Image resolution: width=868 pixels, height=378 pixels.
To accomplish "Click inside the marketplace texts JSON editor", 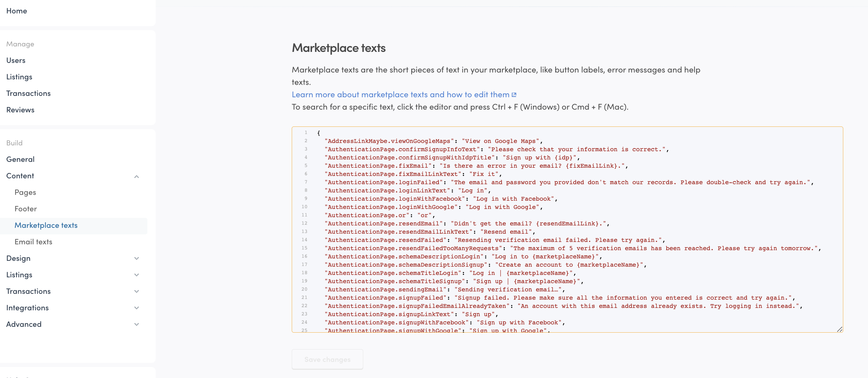I will pos(567,230).
